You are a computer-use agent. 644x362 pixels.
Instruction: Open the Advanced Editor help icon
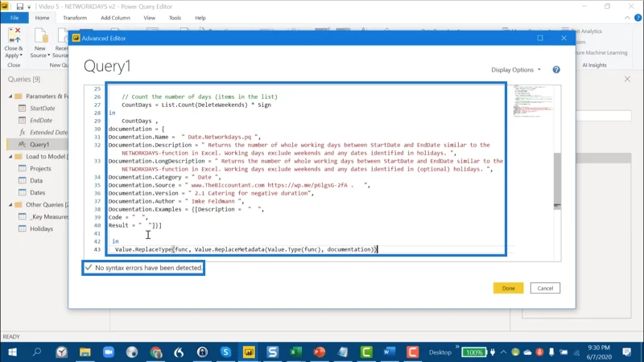point(556,70)
